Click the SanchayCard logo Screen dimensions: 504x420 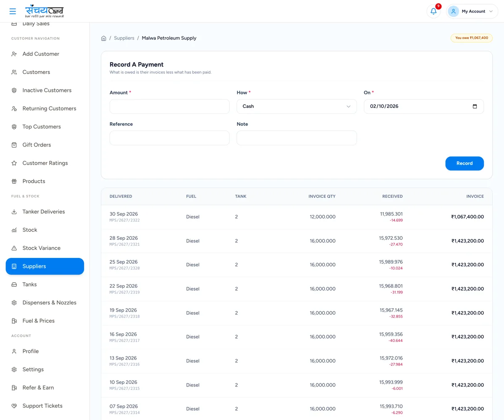point(45,11)
